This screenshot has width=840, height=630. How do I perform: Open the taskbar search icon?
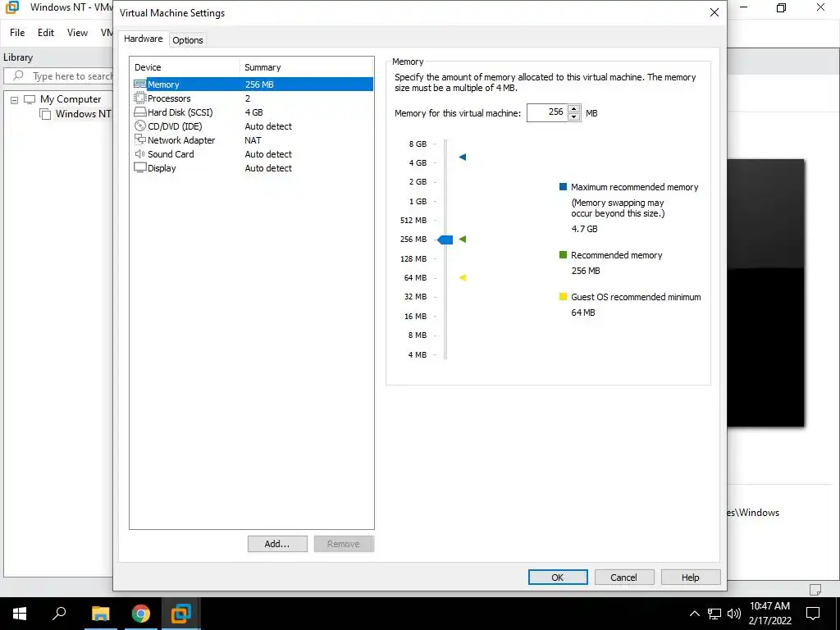59,614
